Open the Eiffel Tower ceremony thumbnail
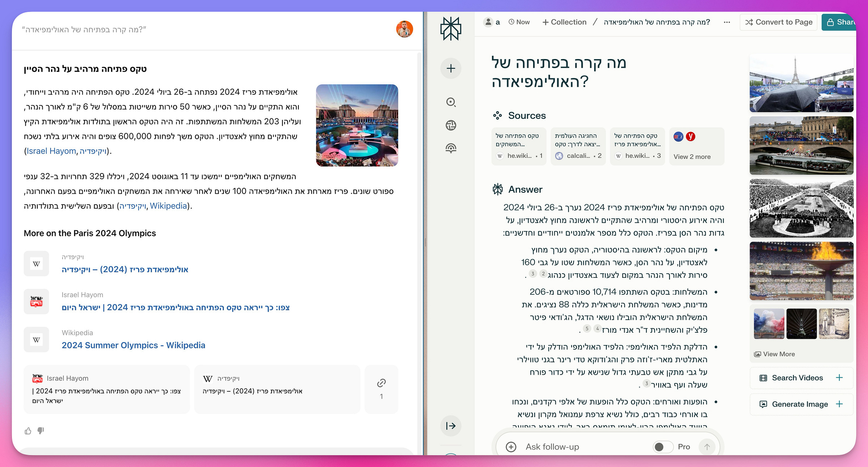This screenshot has height=467, width=868. coord(801,83)
